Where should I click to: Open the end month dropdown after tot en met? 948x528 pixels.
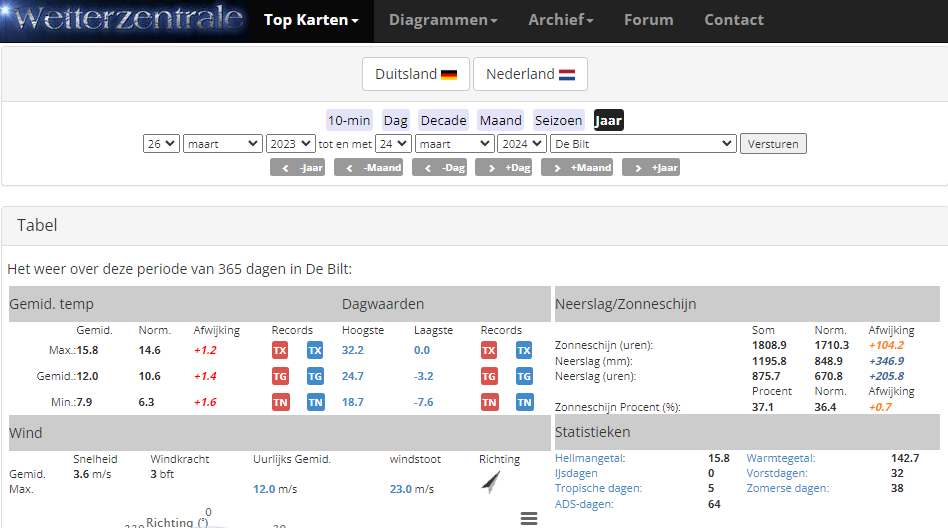[455, 144]
